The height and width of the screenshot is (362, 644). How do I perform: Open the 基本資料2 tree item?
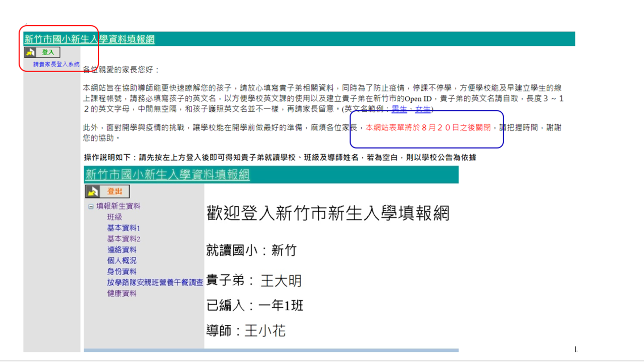(124, 239)
